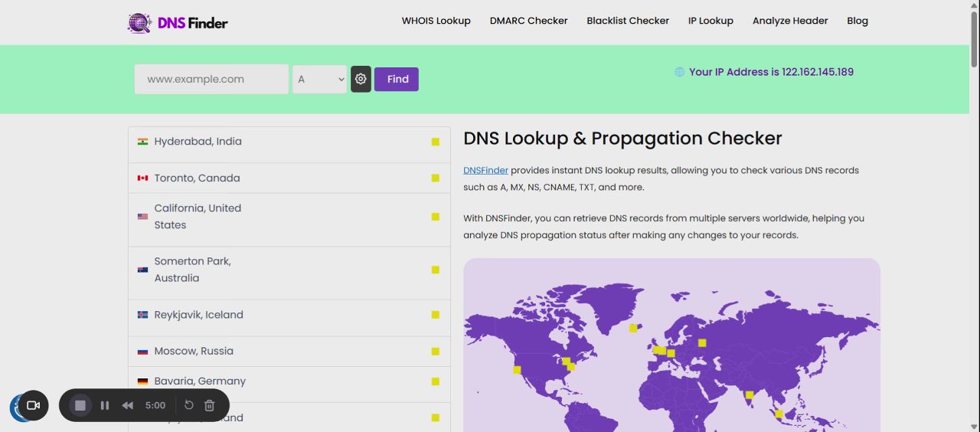Click Your IP Address 122.162.145.189 text

coord(771,72)
